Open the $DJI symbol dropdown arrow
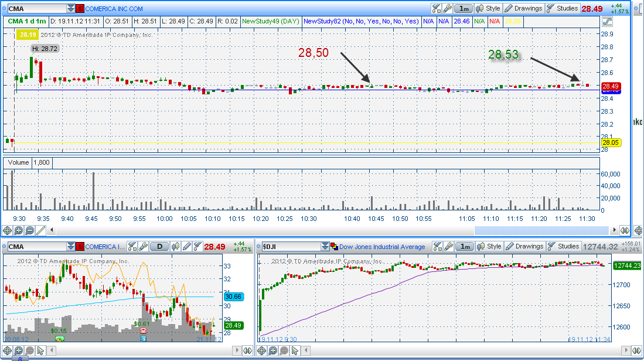 pyautogui.click(x=325, y=246)
